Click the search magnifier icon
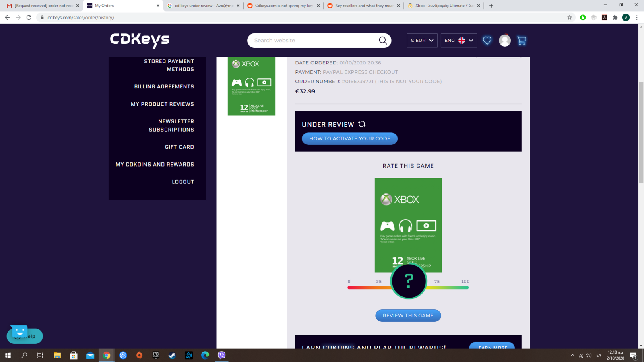Image resolution: width=644 pixels, height=362 pixels. pos(383,41)
